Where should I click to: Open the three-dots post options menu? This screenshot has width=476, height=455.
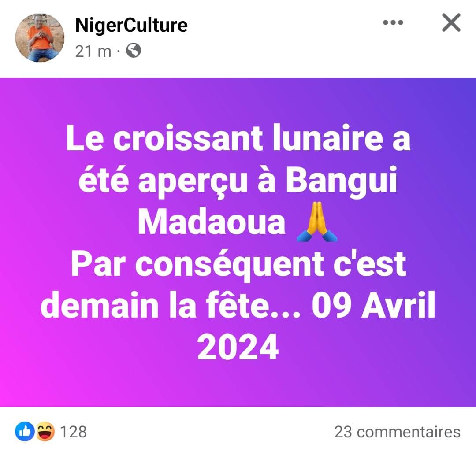pos(393,22)
